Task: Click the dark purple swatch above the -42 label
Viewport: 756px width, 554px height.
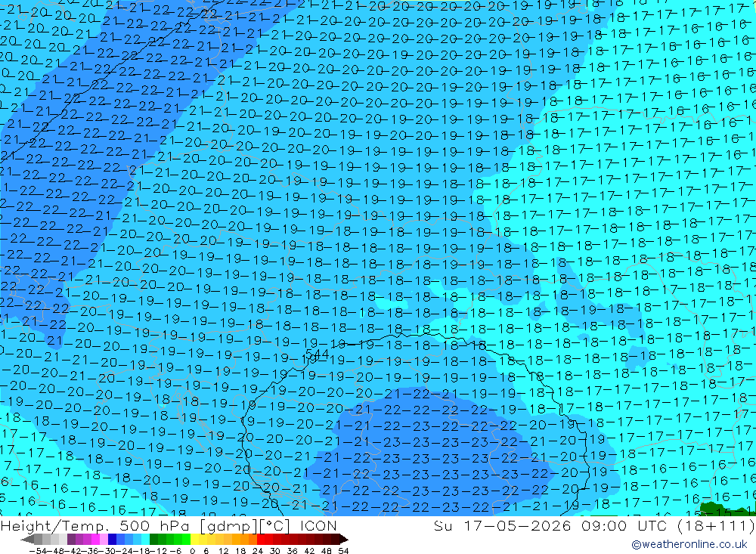Action: click(x=71, y=539)
